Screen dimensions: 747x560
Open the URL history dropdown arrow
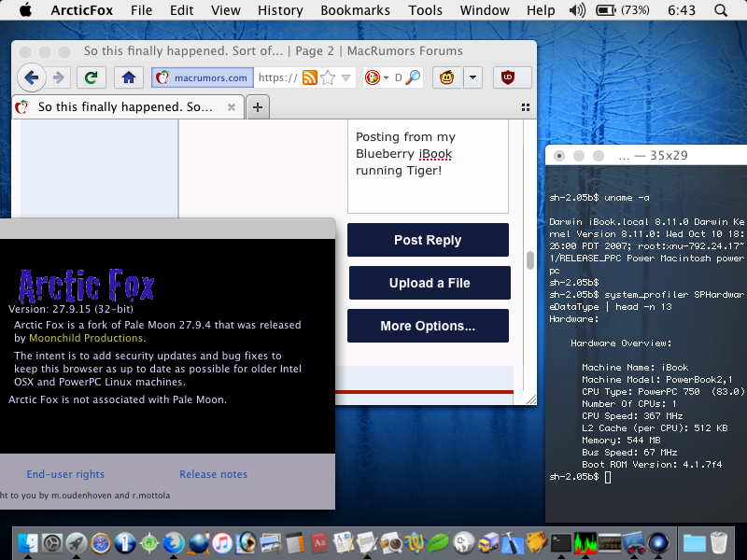click(346, 77)
